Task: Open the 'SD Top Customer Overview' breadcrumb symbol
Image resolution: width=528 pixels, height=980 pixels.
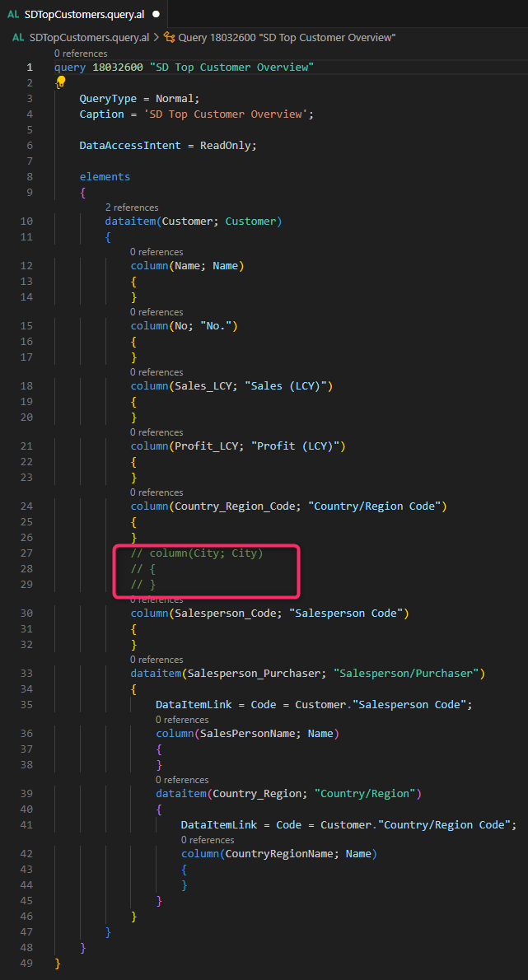Action: (287, 37)
